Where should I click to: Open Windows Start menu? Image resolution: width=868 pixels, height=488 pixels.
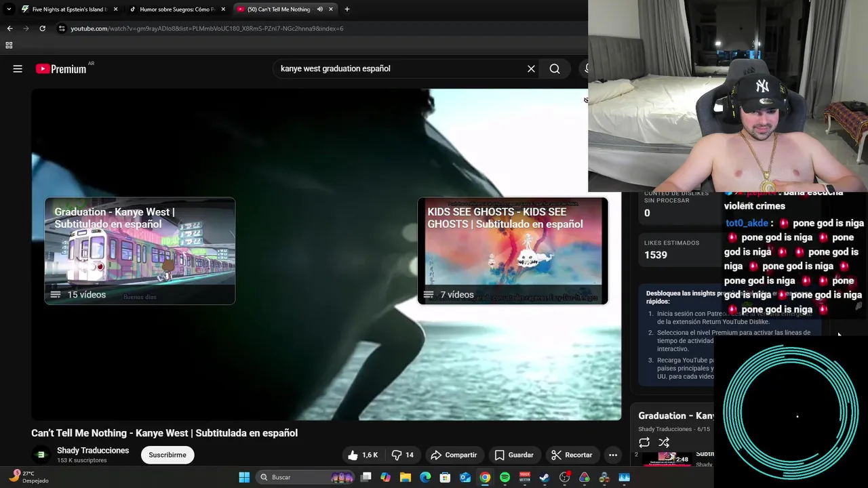coord(244,477)
